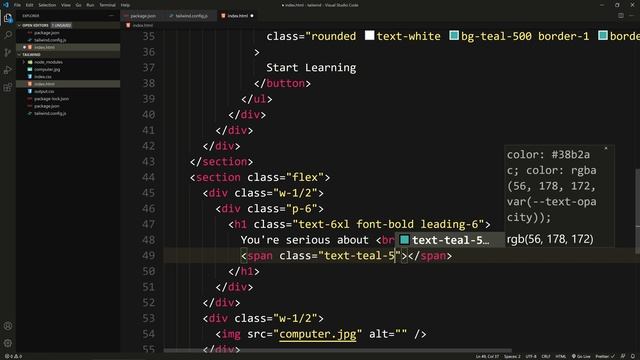Screen dimensions: 640x360
Task: Open the Search view in activity bar
Action: pos(8,35)
